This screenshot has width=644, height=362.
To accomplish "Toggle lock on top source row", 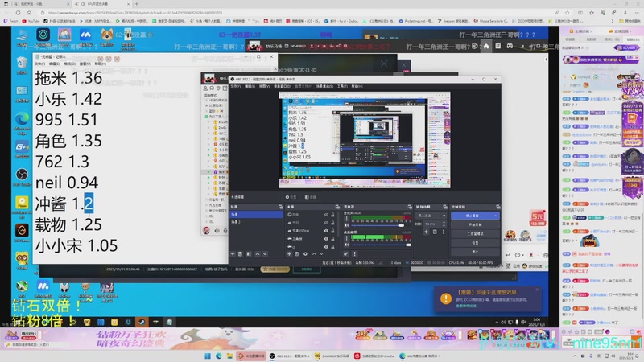I will [332, 215].
